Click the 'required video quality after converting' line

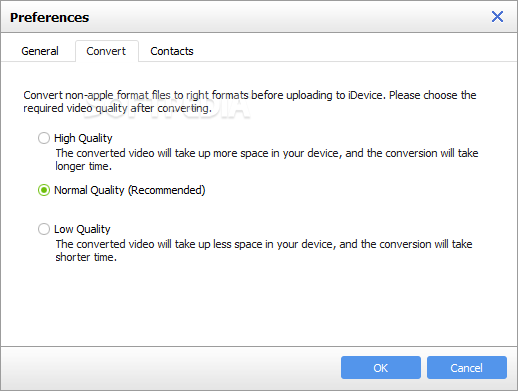pos(117,108)
